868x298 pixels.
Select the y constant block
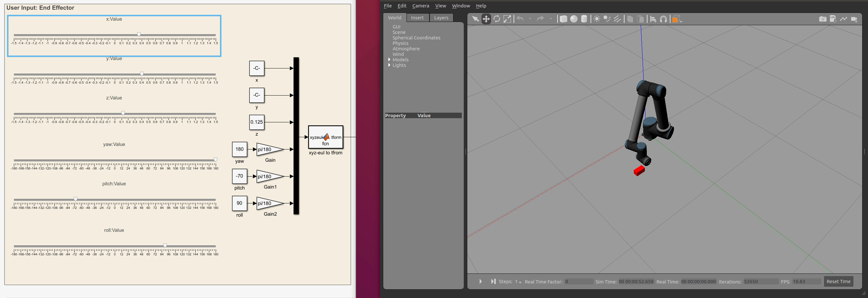[257, 95]
